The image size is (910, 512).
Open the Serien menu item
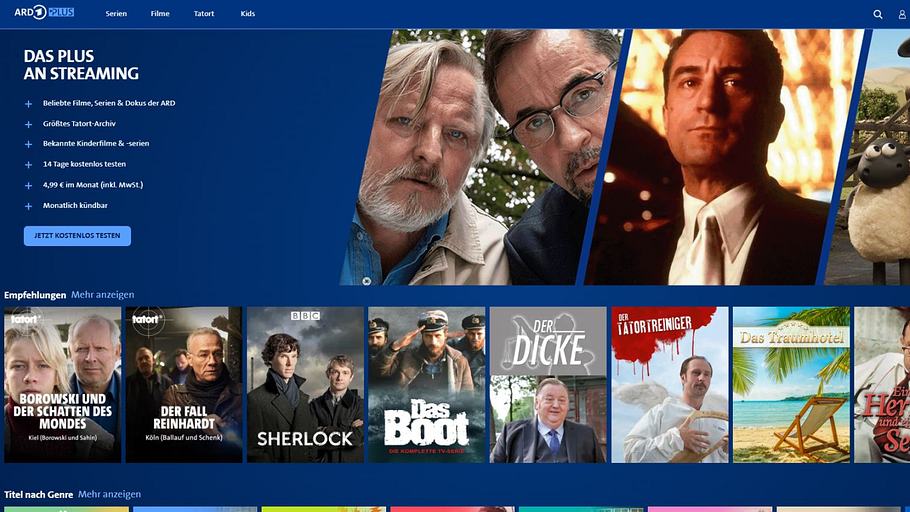coord(116,14)
